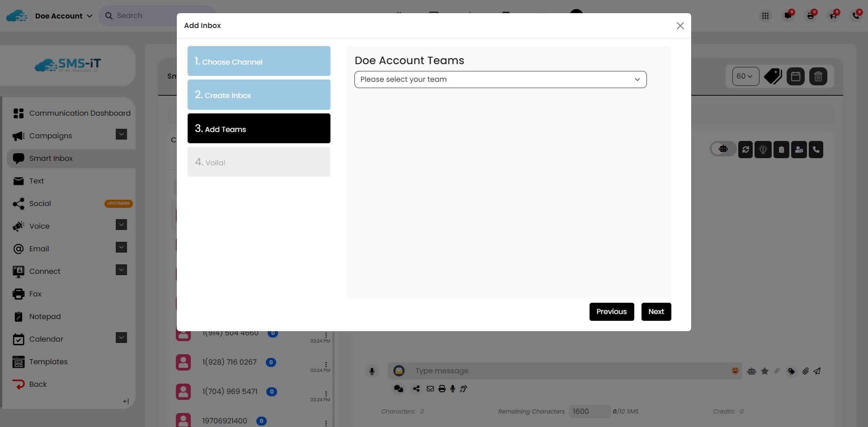The height and width of the screenshot is (427, 868).
Task: Expand the Voice submenu arrow
Action: click(121, 225)
